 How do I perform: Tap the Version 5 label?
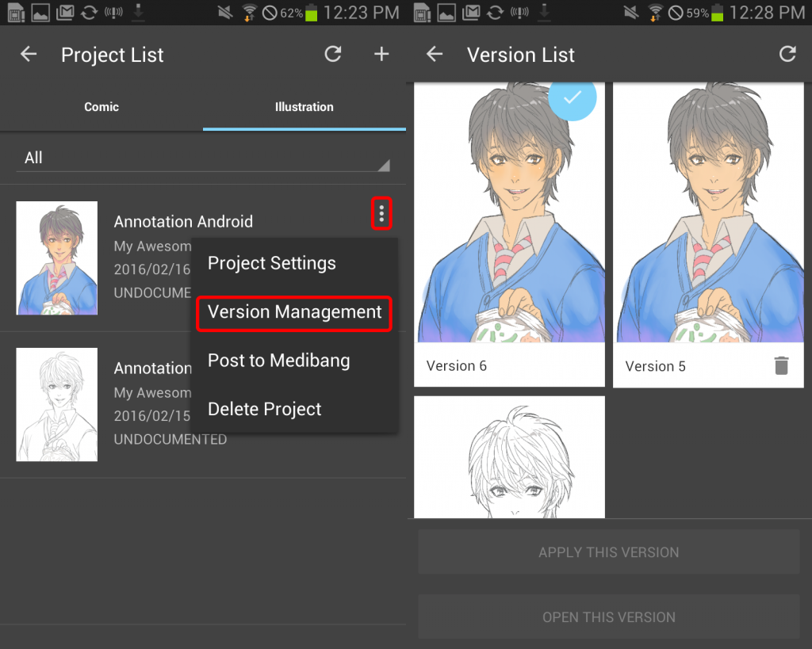[655, 366]
